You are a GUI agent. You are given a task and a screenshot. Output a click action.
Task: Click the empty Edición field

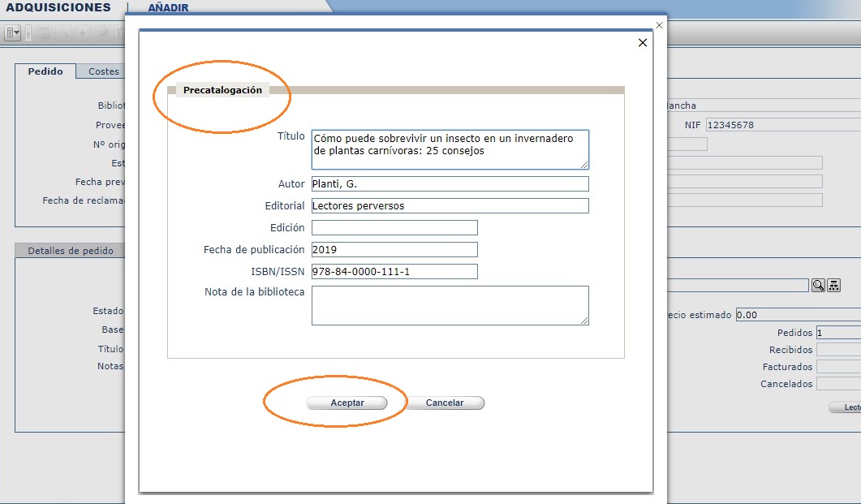[394, 228]
